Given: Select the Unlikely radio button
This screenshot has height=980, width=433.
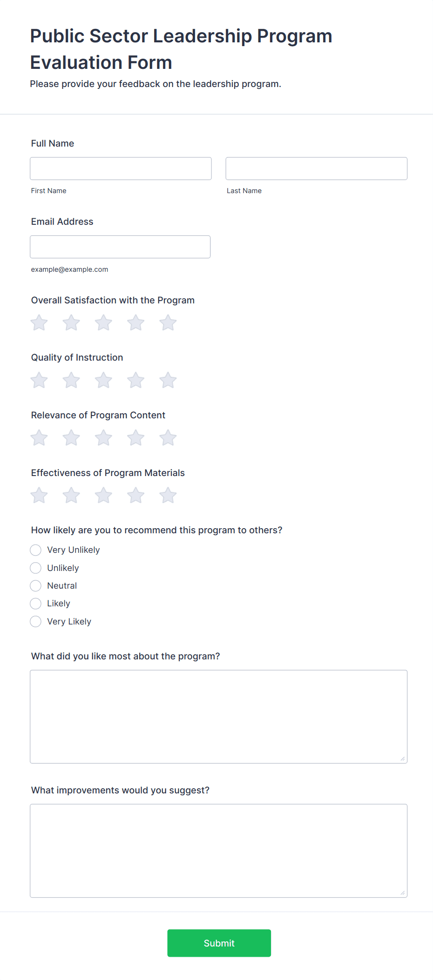Looking at the screenshot, I should click(35, 568).
